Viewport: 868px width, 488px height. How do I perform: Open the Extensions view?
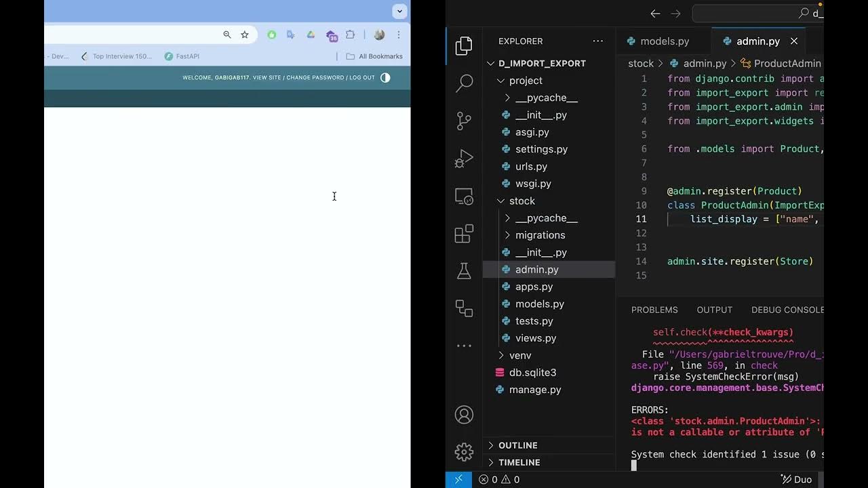[464, 233]
